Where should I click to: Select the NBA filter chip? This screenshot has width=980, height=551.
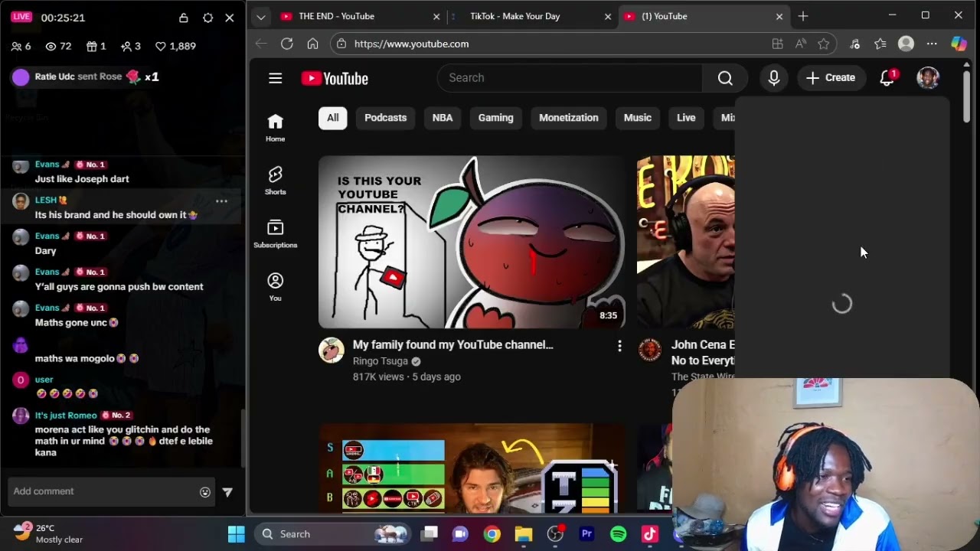click(443, 118)
